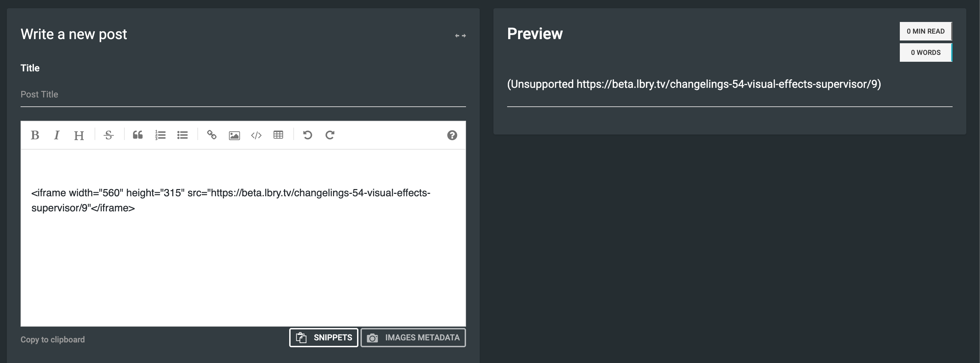Insert a code block

point(256,135)
